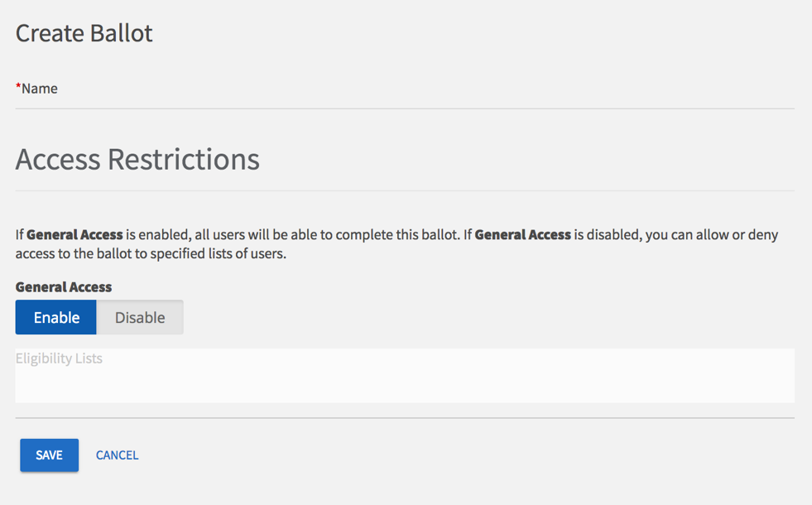Click the red required asterisk by Name
The image size is (812, 505).
(x=18, y=87)
